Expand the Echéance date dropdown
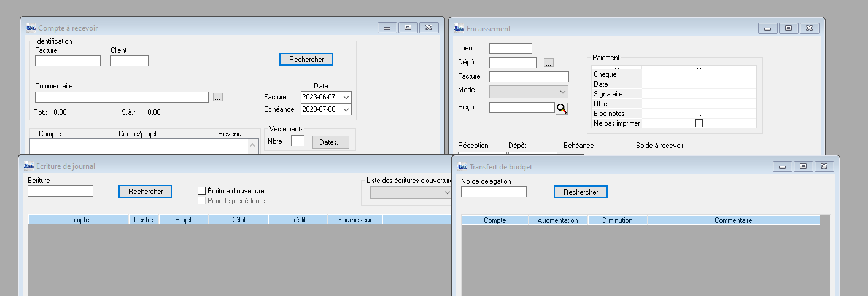 point(346,109)
